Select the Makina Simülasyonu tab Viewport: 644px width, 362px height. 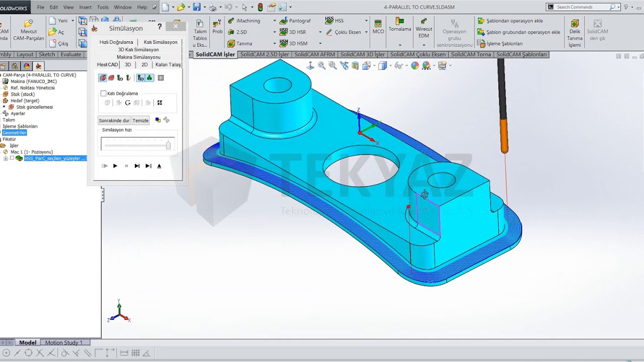[x=138, y=57]
